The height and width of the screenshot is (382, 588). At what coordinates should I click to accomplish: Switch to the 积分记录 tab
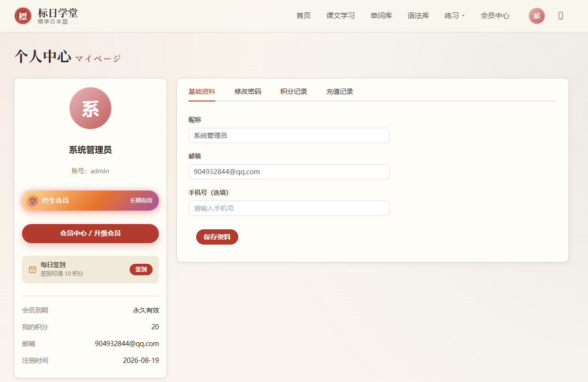(294, 91)
